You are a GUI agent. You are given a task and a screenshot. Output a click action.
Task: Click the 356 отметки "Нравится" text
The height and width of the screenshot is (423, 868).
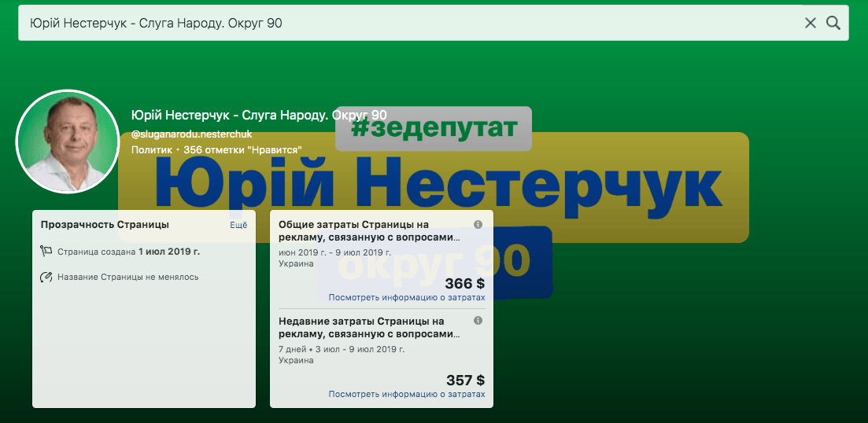click(242, 149)
